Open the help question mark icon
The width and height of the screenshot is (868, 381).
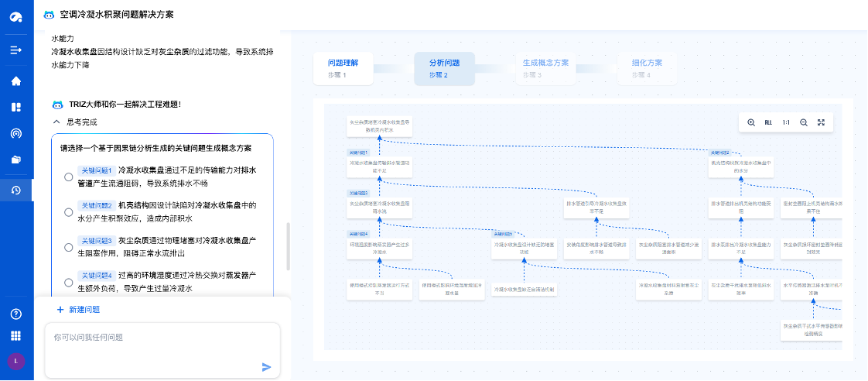pyautogui.click(x=16, y=314)
